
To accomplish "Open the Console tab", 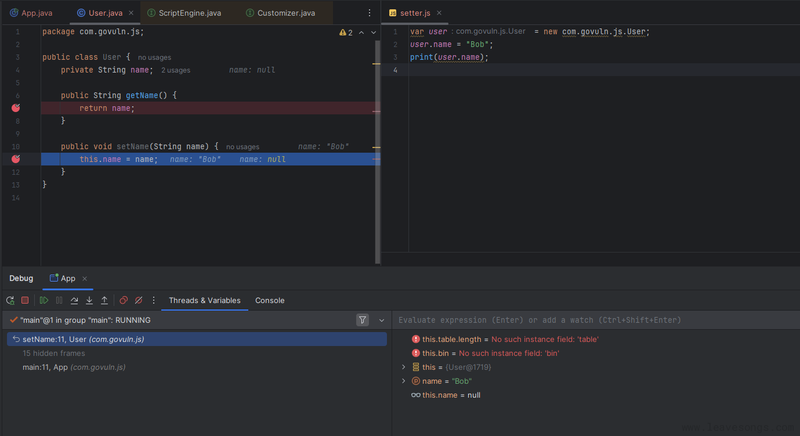I will tap(269, 300).
